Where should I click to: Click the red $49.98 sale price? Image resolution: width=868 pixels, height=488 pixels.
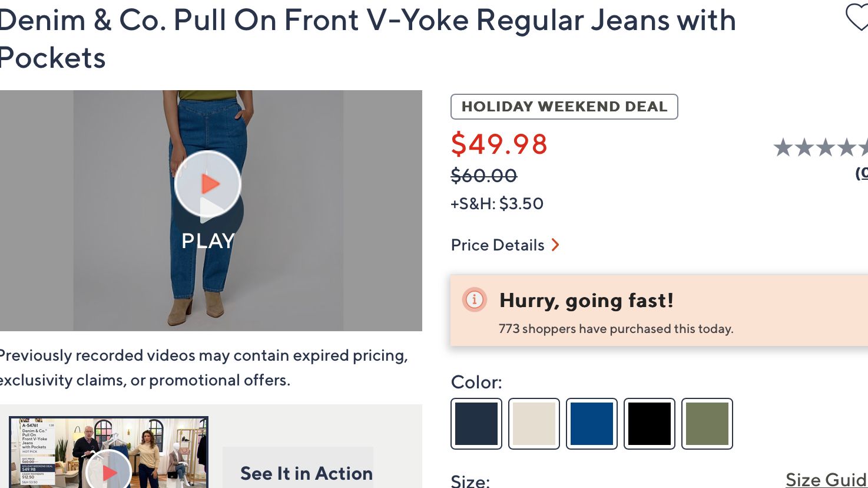pyautogui.click(x=499, y=144)
